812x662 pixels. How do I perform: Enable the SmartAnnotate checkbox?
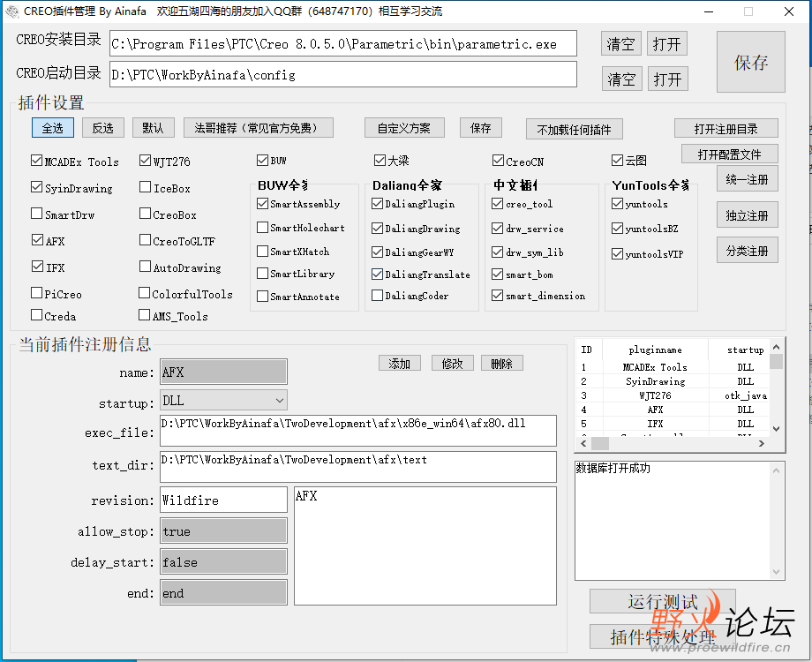coord(262,296)
